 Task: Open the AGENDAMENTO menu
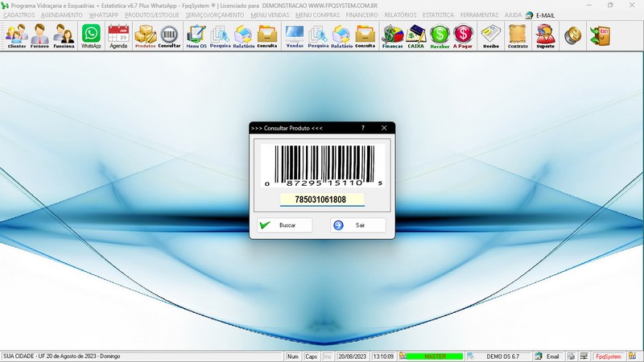tap(62, 15)
